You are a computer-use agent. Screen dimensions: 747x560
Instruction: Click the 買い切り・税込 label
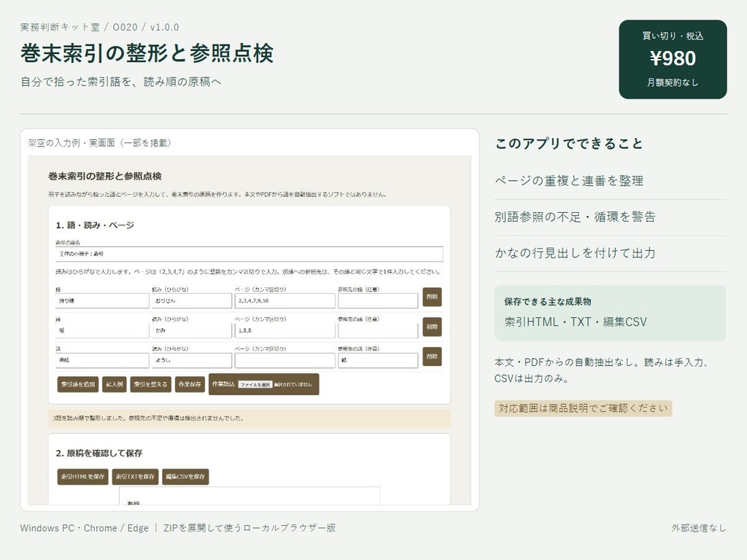[673, 36]
